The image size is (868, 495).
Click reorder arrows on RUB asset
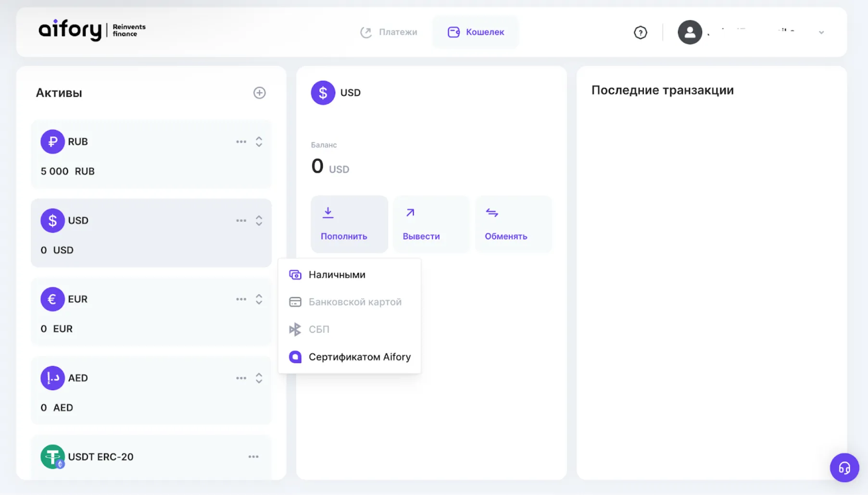coord(259,142)
